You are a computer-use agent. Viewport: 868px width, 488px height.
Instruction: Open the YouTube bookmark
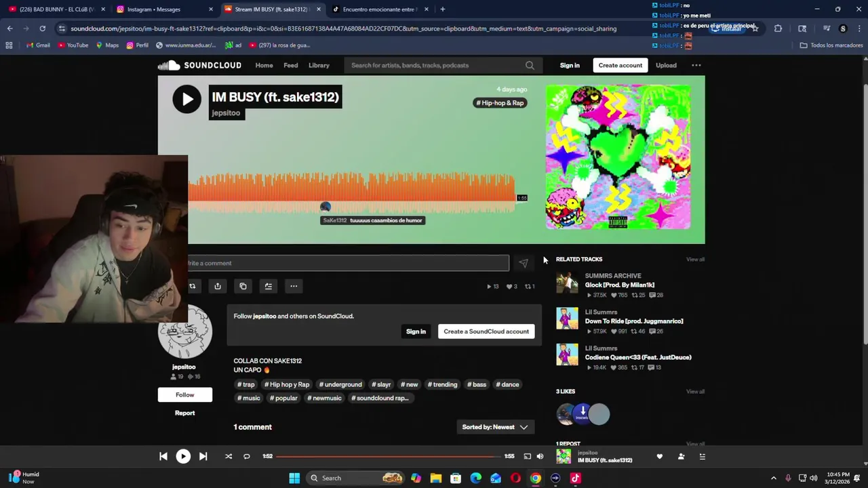click(73, 45)
